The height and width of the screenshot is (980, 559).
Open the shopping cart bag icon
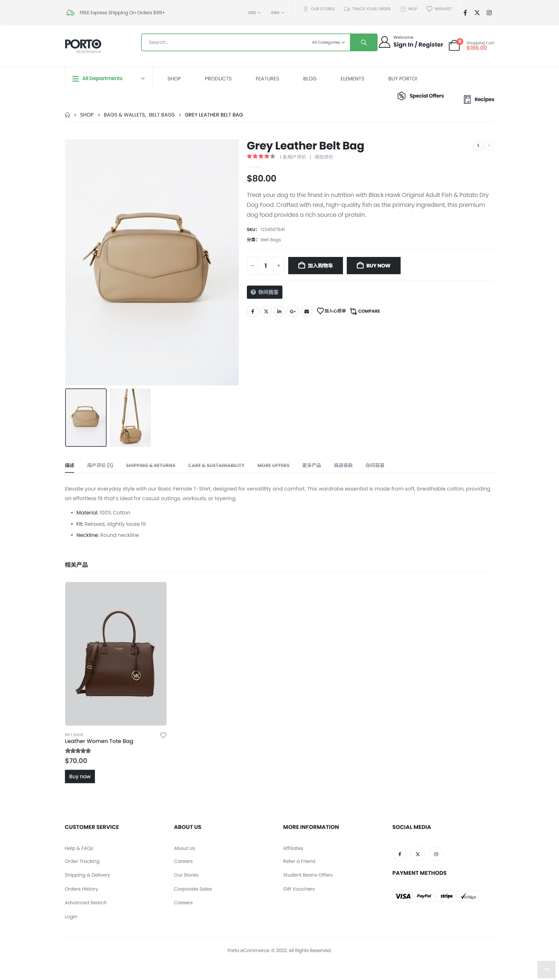coord(454,45)
